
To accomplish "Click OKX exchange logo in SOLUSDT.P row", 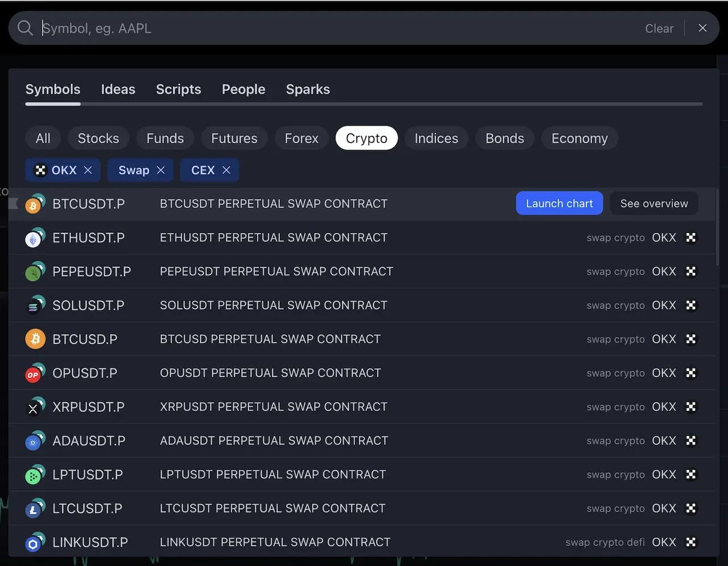I will tap(690, 305).
